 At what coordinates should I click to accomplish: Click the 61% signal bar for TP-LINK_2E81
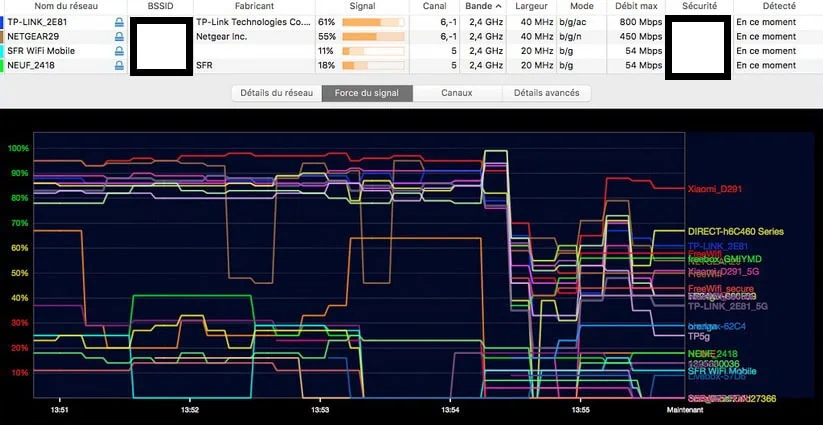pyautogui.click(x=375, y=21)
